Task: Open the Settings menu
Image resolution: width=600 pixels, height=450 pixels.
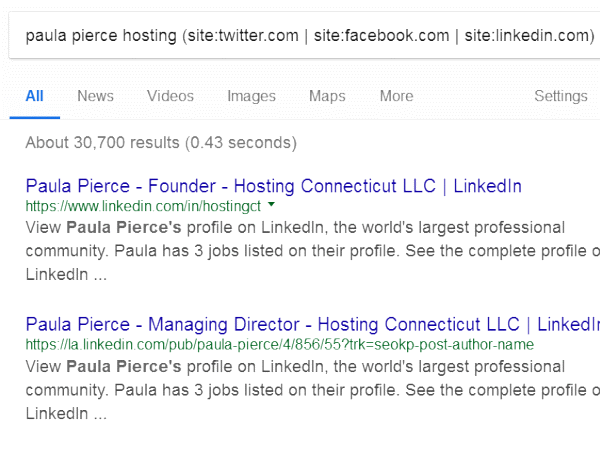Action: click(560, 96)
